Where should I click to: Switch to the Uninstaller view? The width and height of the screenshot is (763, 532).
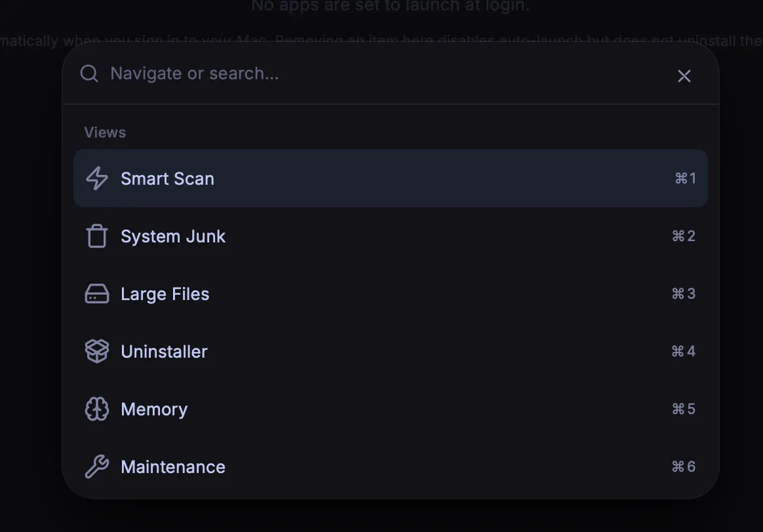point(390,351)
